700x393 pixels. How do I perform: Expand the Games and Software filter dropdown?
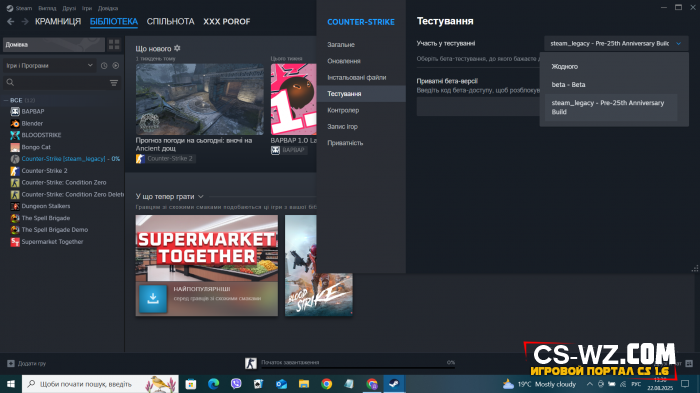tap(50, 66)
